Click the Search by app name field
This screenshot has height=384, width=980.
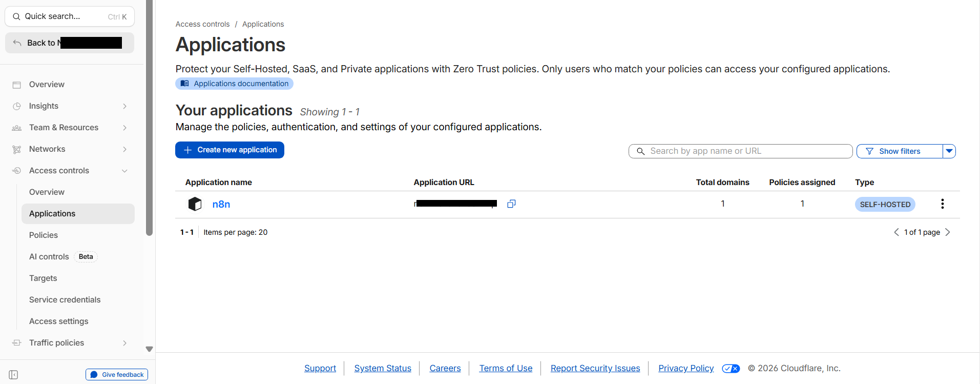click(x=740, y=151)
